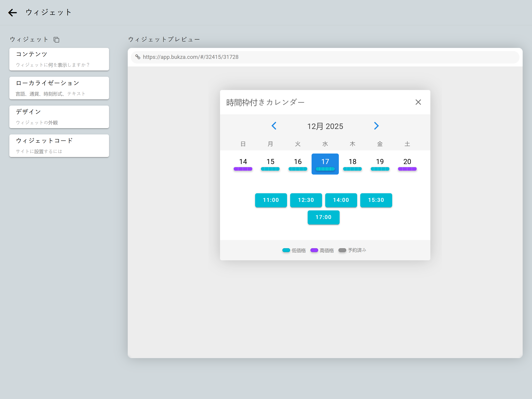Go to previous month with left chevron

[x=274, y=126]
